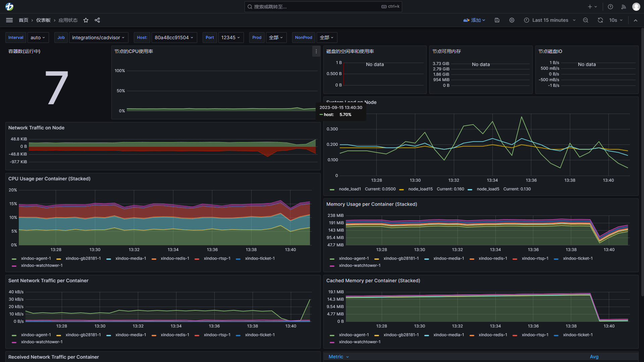Toggle xindoo-redis-1 in CPU Usage legend

175,258
